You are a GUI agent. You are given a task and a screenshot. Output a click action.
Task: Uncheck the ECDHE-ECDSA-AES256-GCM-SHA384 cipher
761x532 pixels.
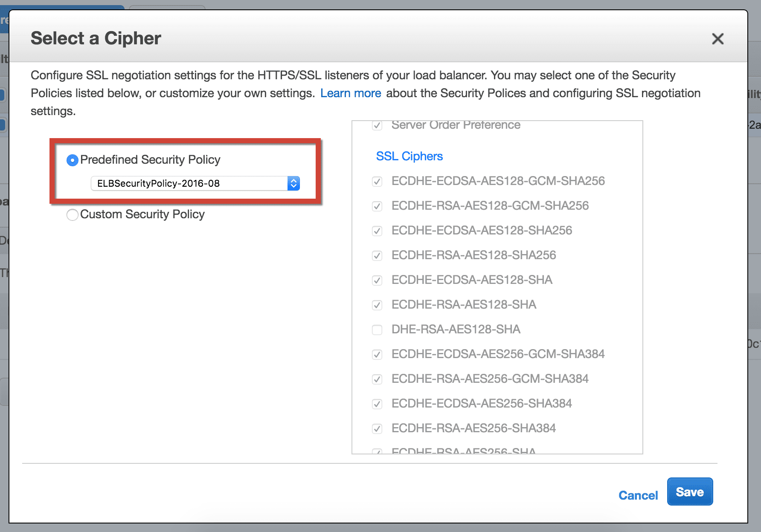pyautogui.click(x=377, y=354)
